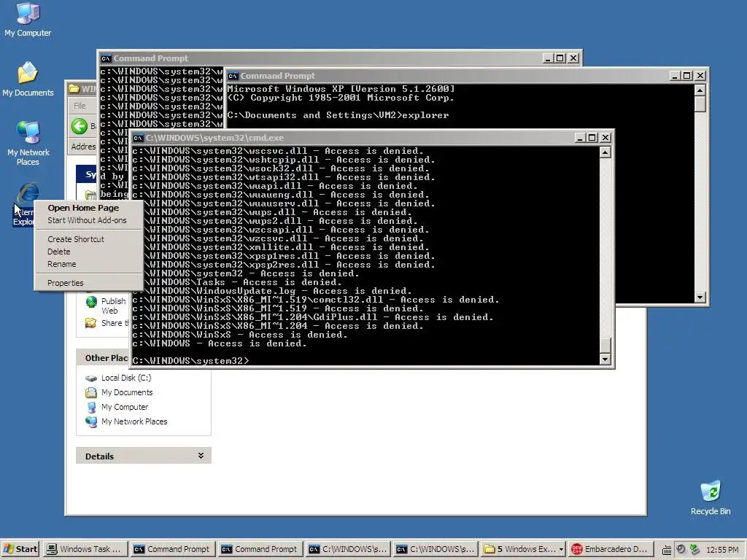The width and height of the screenshot is (747, 560).
Task: Click the round tray icon beside keyboard icon
Action: tap(681, 550)
